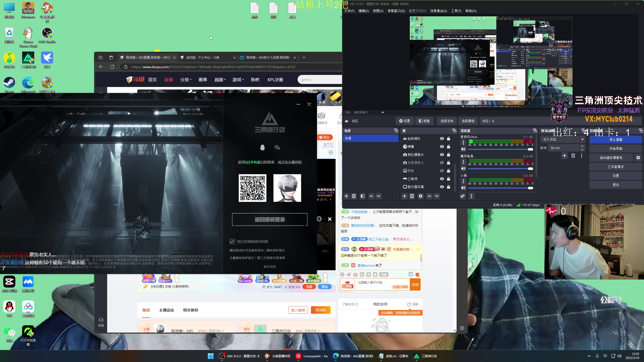
Task: Open 腾讯会议 desktop icon
Action: (x=28, y=284)
